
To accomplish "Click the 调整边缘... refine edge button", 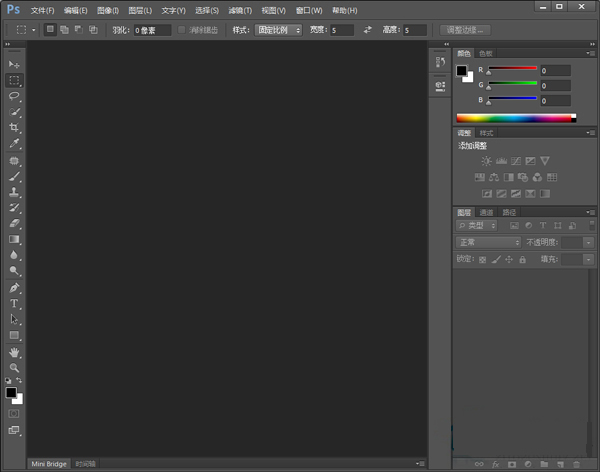I will tap(465, 30).
